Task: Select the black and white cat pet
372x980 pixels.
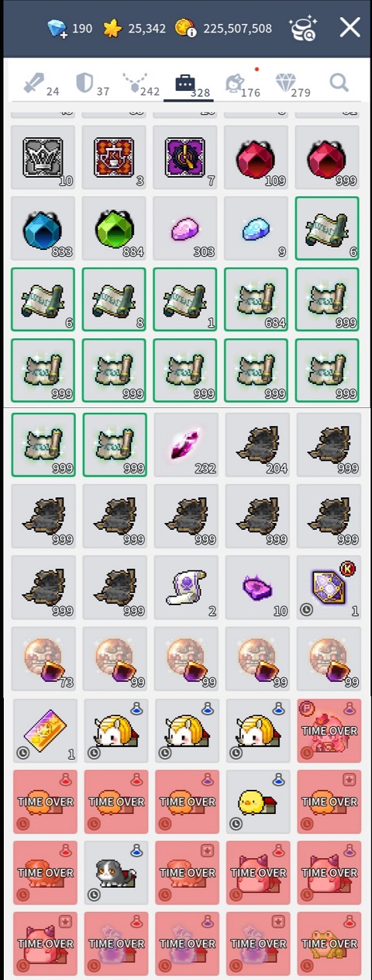Action: (x=115, y=873)
